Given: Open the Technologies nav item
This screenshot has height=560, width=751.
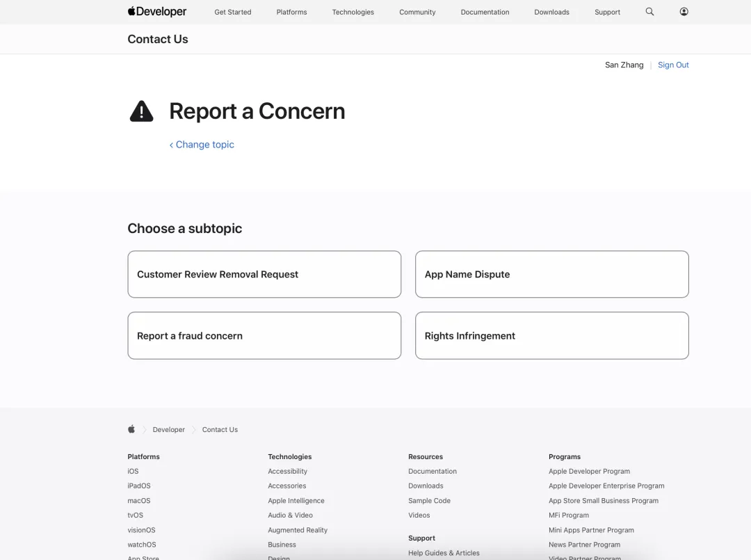Looking at the screenshot, I should [x=353, y=12].
